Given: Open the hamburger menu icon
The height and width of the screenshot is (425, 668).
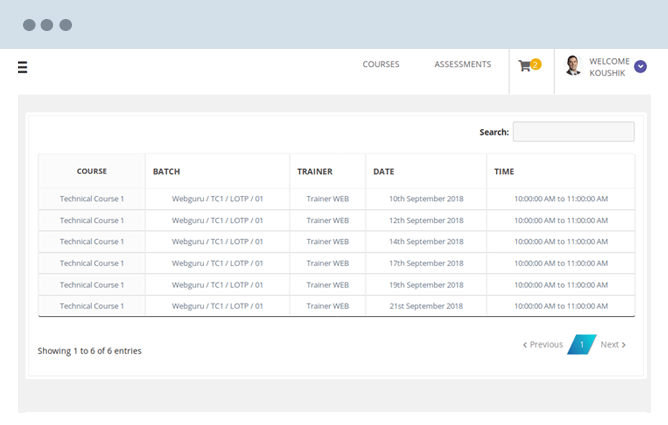Looking at the screenshot, I should coord(23,68).
